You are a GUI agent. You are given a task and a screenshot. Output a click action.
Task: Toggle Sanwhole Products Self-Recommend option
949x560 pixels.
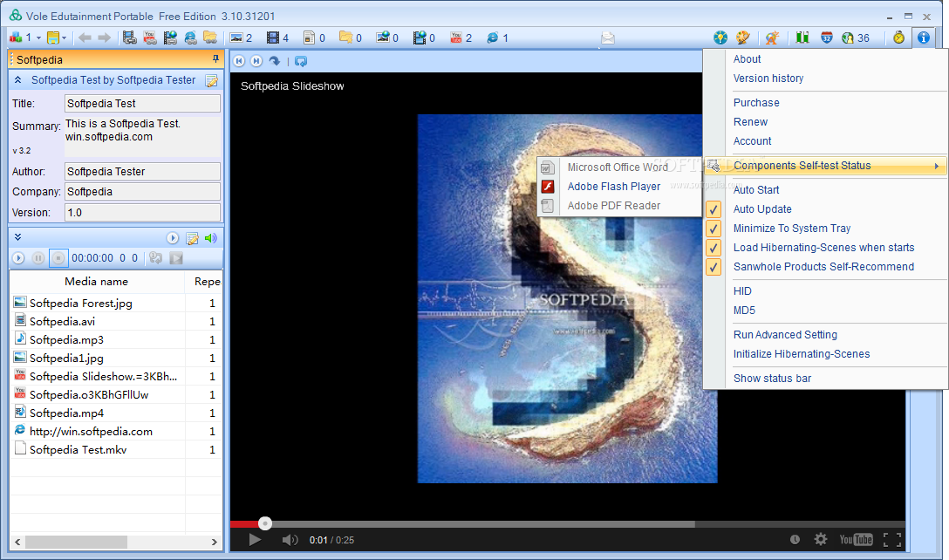pos(823,267)
